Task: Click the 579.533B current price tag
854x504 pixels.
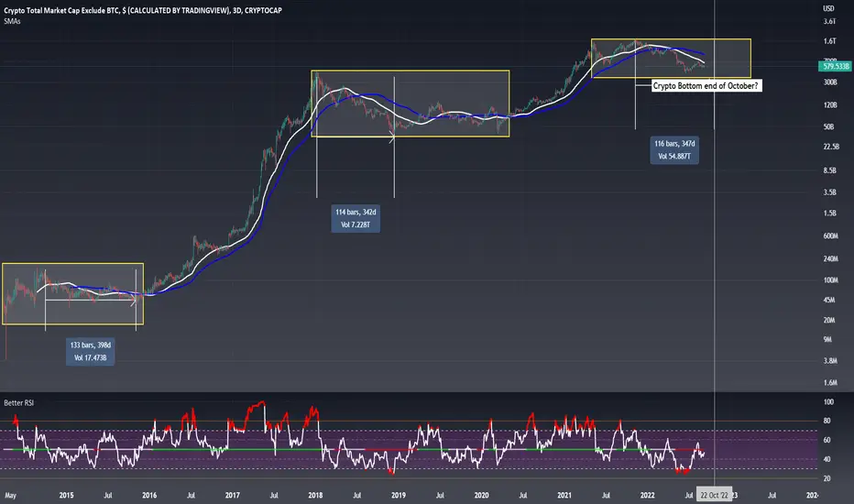Action: [x=835, y=67]
